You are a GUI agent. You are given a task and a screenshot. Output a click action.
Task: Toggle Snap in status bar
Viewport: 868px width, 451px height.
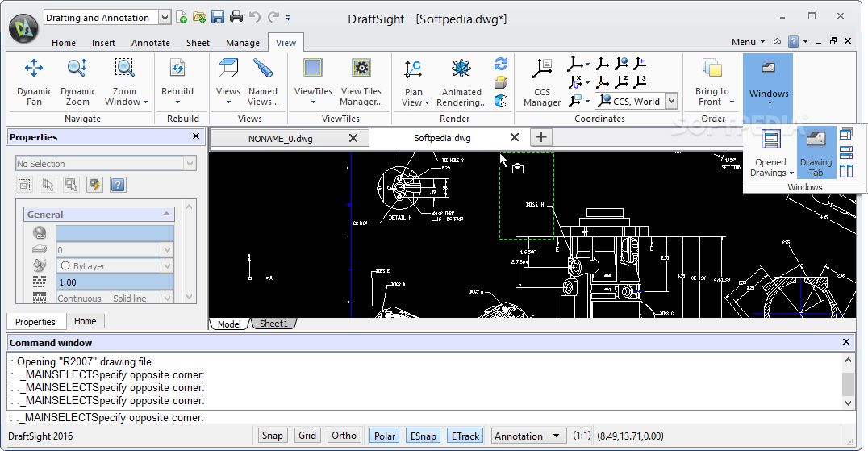click(273, 436)
